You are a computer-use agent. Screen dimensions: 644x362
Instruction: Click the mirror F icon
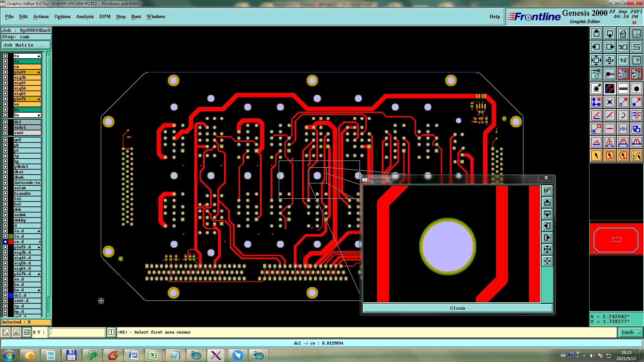coord(636,115)
